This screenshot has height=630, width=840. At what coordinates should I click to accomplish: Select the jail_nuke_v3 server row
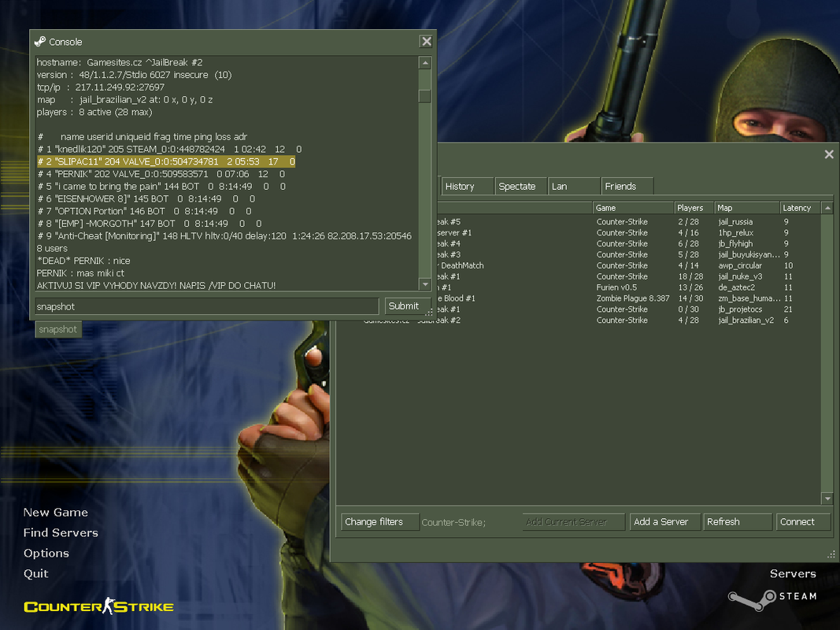(628, 276)
